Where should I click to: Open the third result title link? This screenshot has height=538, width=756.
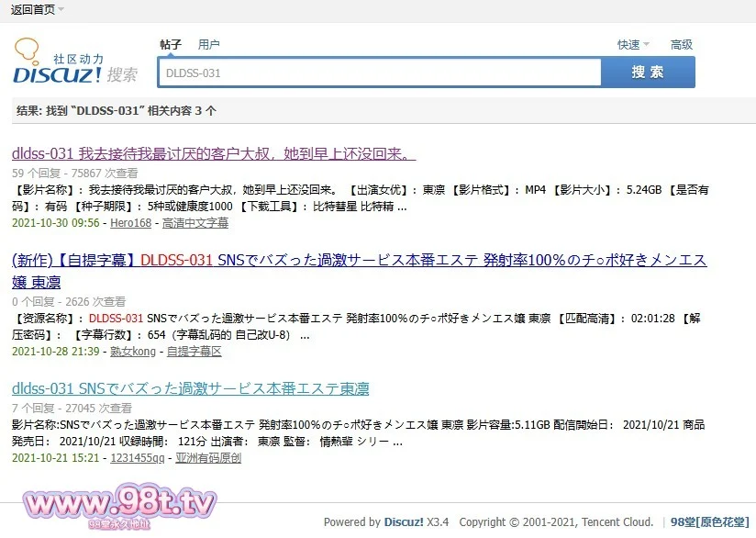pos(190,388)
